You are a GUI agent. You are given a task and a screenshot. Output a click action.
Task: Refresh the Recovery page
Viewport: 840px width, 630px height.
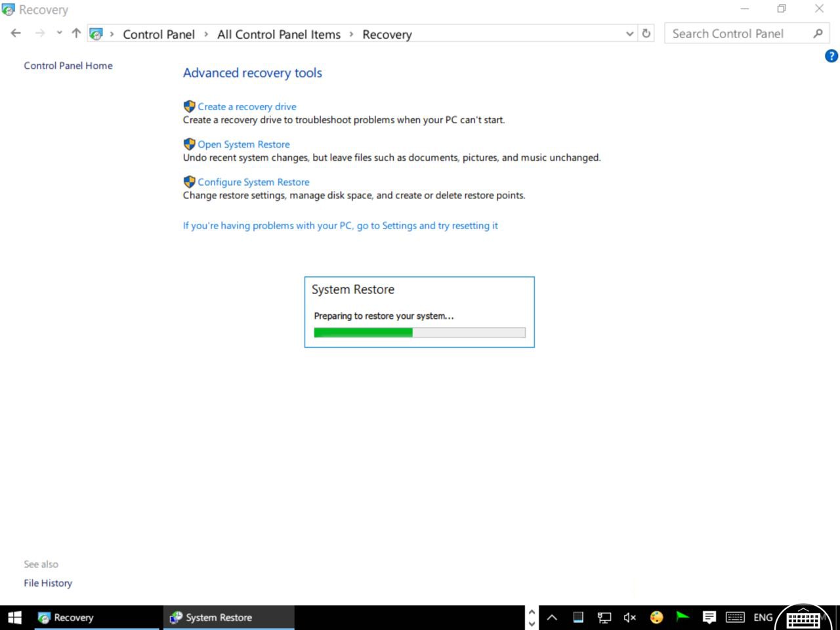[646, 33]
